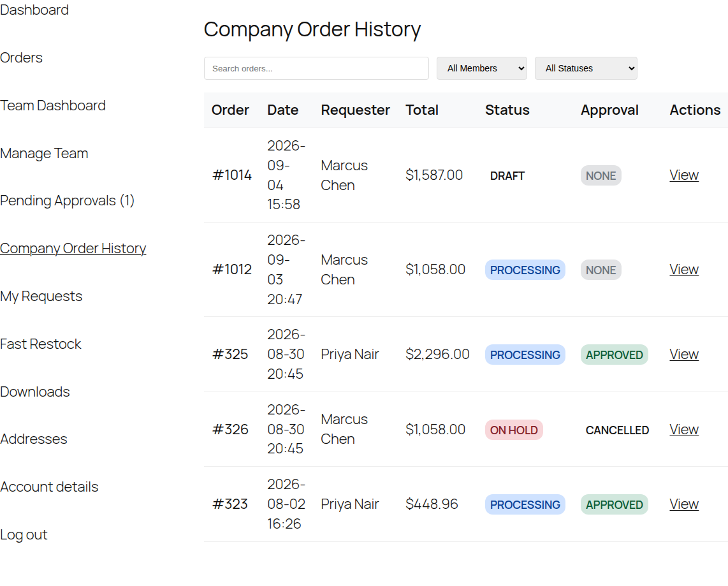View order #326
The image size is (728, 586).
tap(684, 430)
